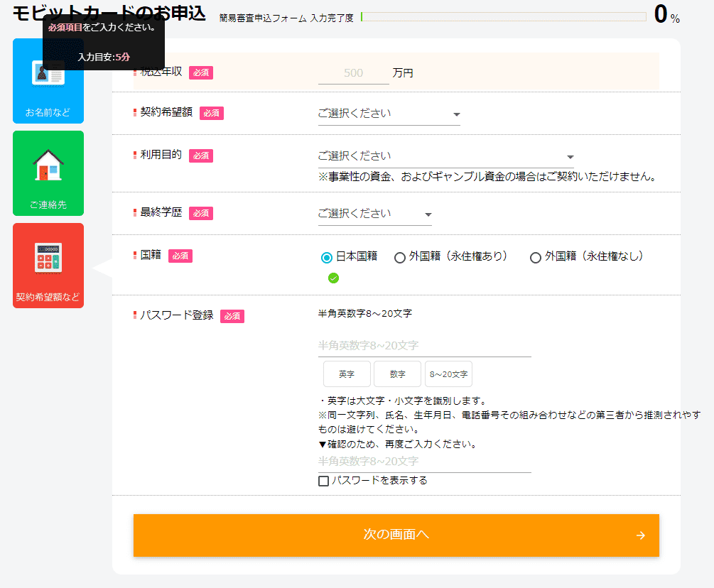Click the 必須 badge next to 税込年収
Image resolution: width=714 pixels, height=588 pixels.
(201, 73)
